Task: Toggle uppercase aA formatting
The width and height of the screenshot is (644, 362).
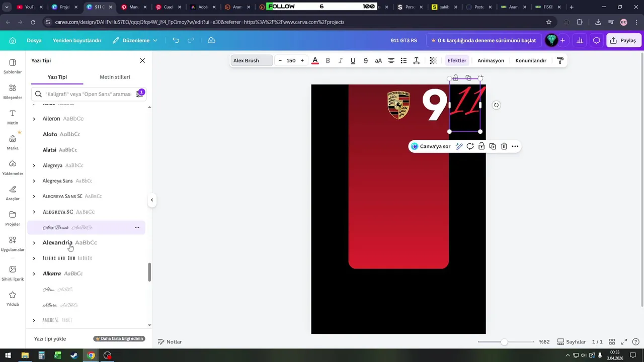Action: tap(378, 60)
